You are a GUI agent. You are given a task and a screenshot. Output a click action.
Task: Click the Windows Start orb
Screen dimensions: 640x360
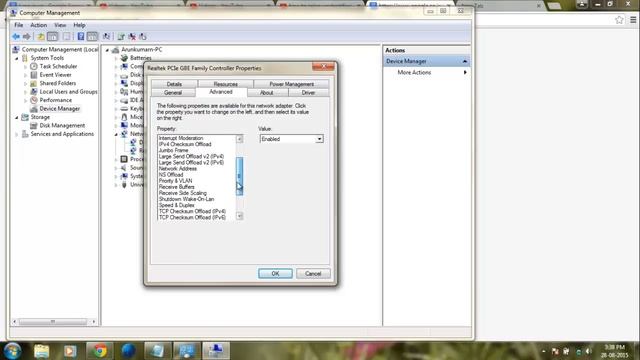pos(12,351)
